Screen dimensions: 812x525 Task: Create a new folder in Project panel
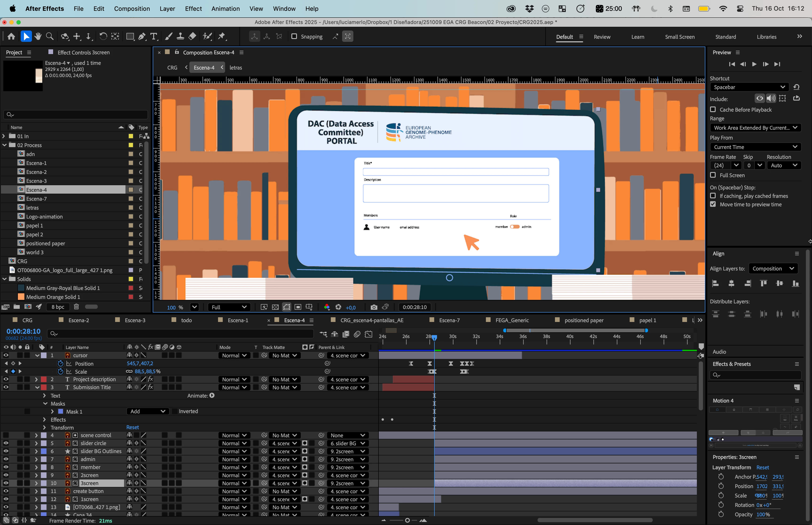pyautogui.click(x=16, y=307)
